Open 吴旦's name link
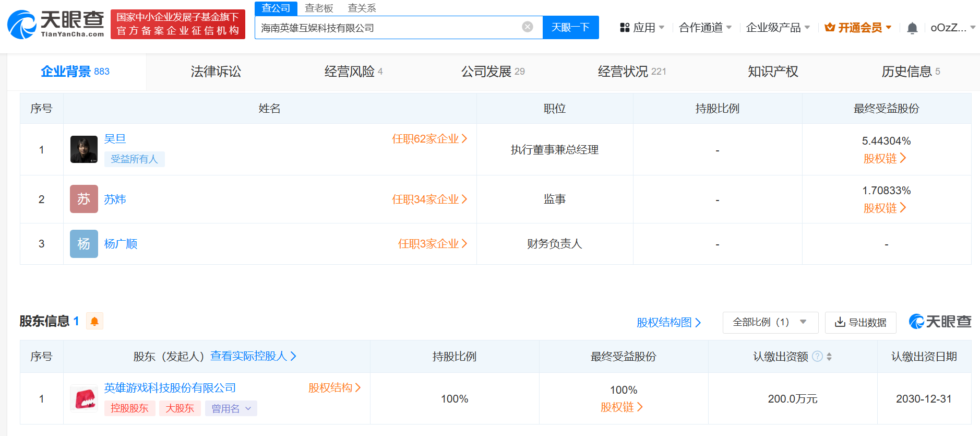Image resolution: width=980 pixels, height=436 pixels. tap(115, 139)
